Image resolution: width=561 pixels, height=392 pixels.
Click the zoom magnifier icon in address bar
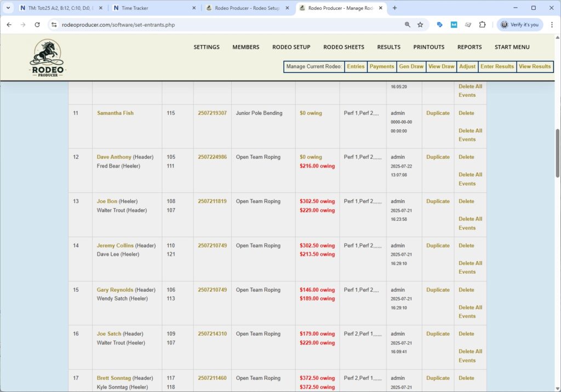coord(407,25)
